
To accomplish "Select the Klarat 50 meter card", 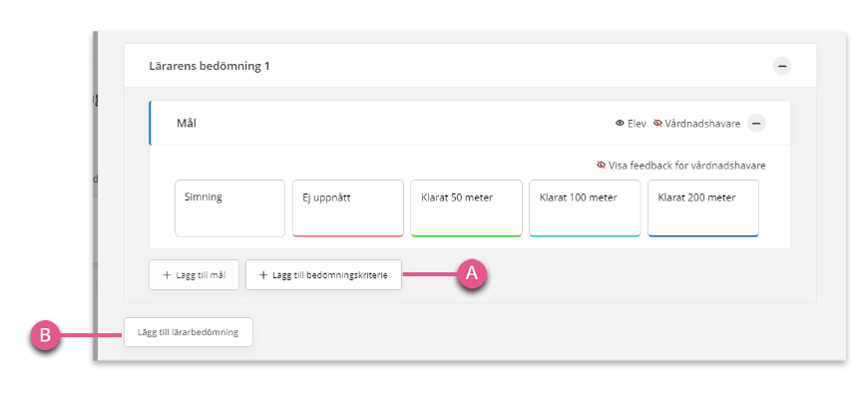I will pos(466,208).
